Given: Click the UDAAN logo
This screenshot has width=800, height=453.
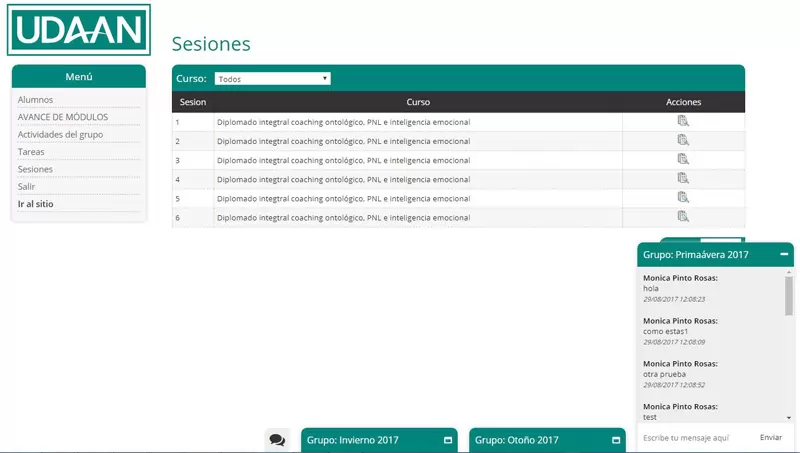Looking at the screenshot, I should click(x=78, y=29).
